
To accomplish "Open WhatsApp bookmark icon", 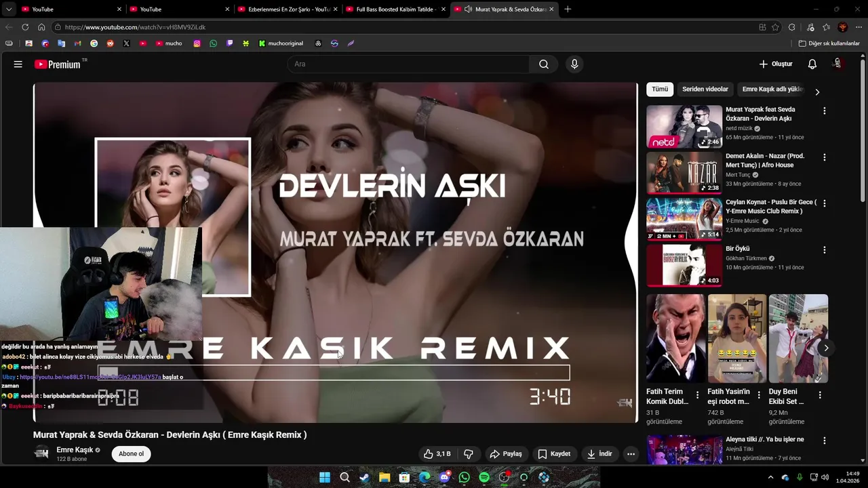I will pyautogui.click(x=214, y=43).
